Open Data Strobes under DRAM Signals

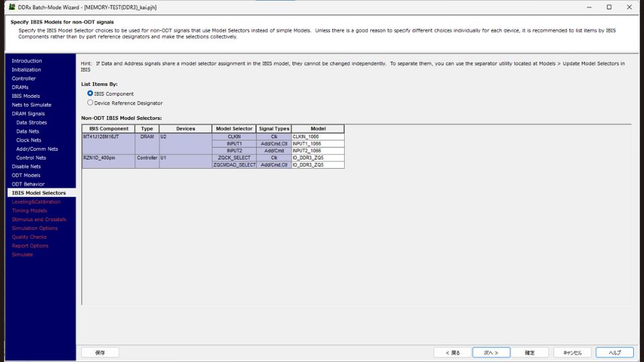point(32,123)
